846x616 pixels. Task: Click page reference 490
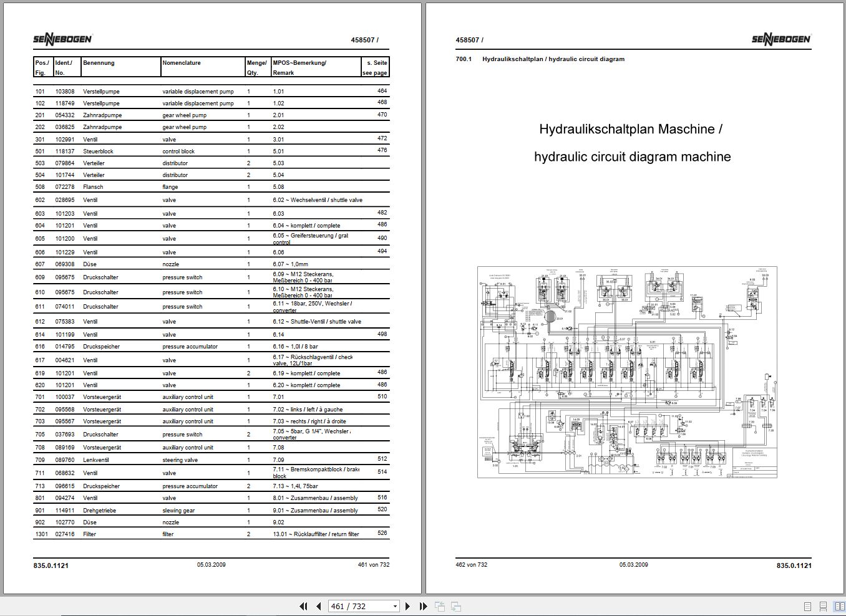[382, 238]
